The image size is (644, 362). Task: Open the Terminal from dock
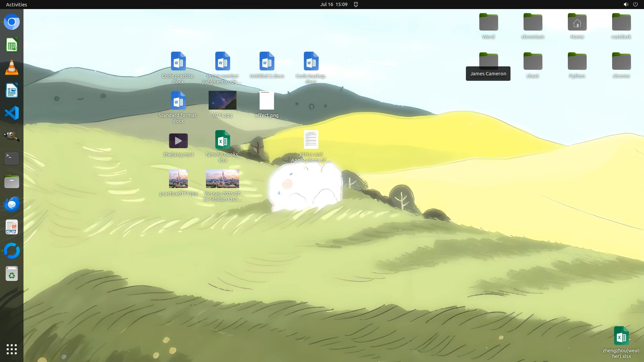pyautogui.click(x=12, y=159)
